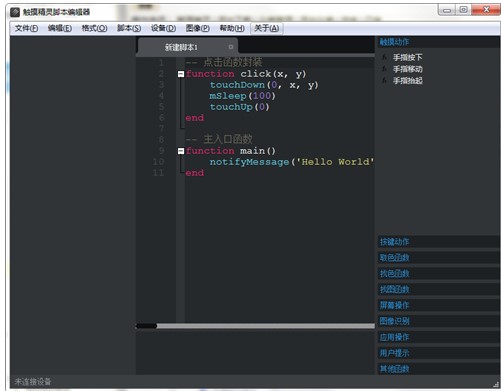Close the 新建脚本1 tab
The image size is (501, 391).
[231, 47]
